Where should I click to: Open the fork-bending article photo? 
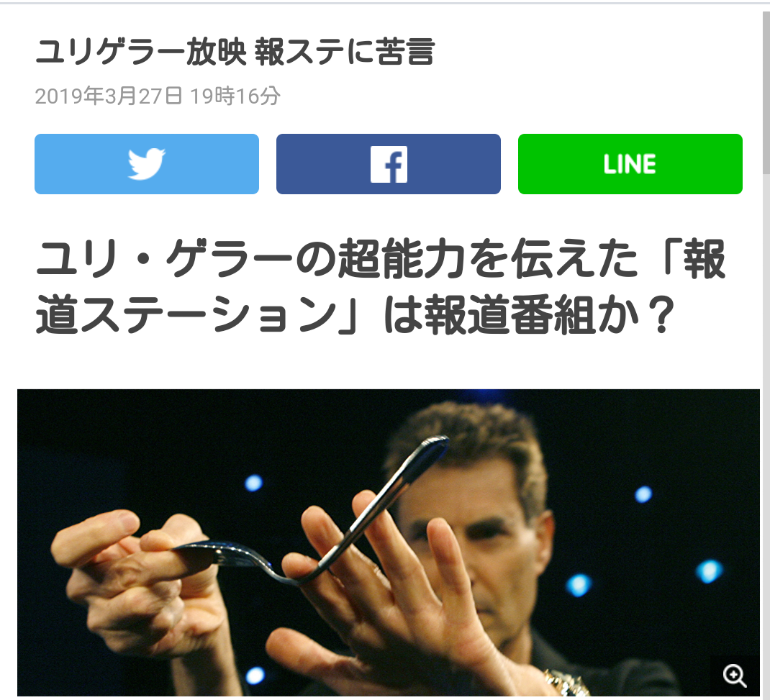[389, 542]
